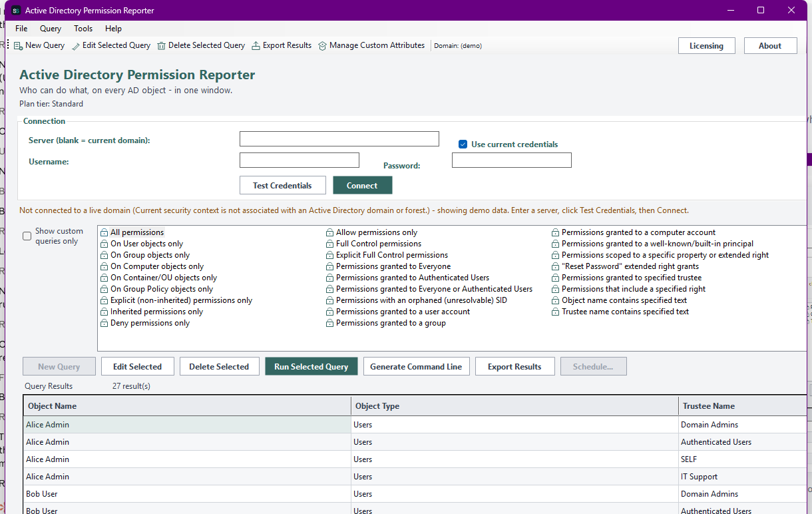Click the Edit Selected Query pencil icon
812x514 pixels.
76,46
